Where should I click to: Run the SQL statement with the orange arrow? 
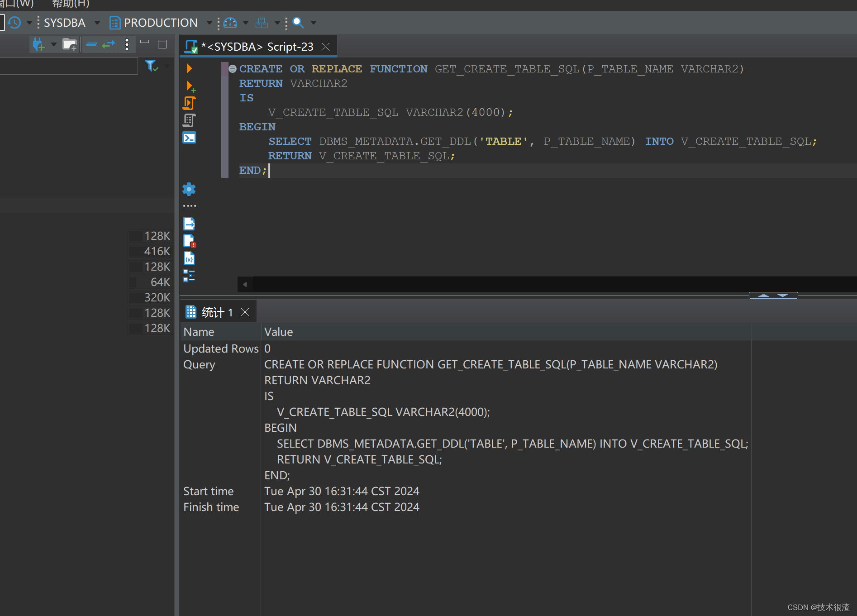pos(189,68)
